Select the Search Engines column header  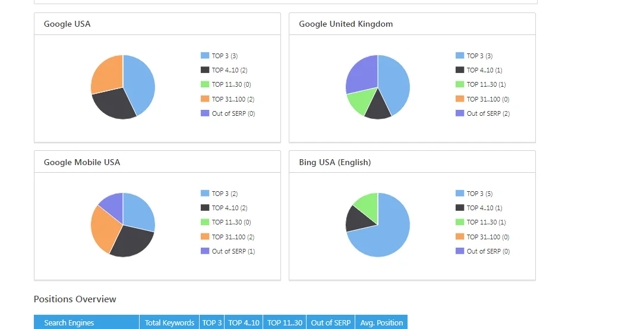69,322
